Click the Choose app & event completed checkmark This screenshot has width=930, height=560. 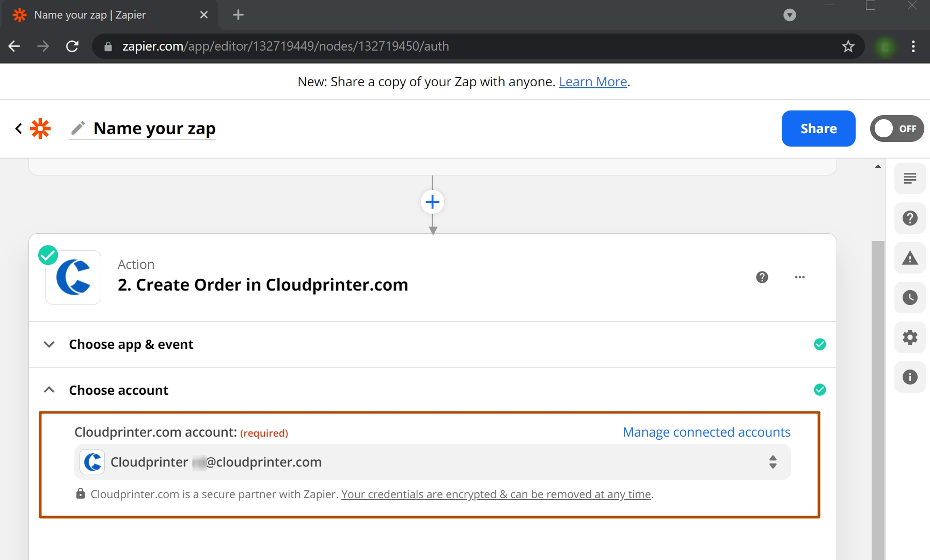coord(819,344)
